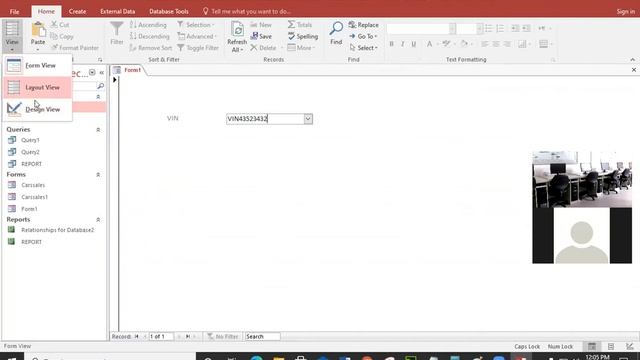640x360 pixels.
Task: Click Remove Sort
Action: click(x=151, y=48)
